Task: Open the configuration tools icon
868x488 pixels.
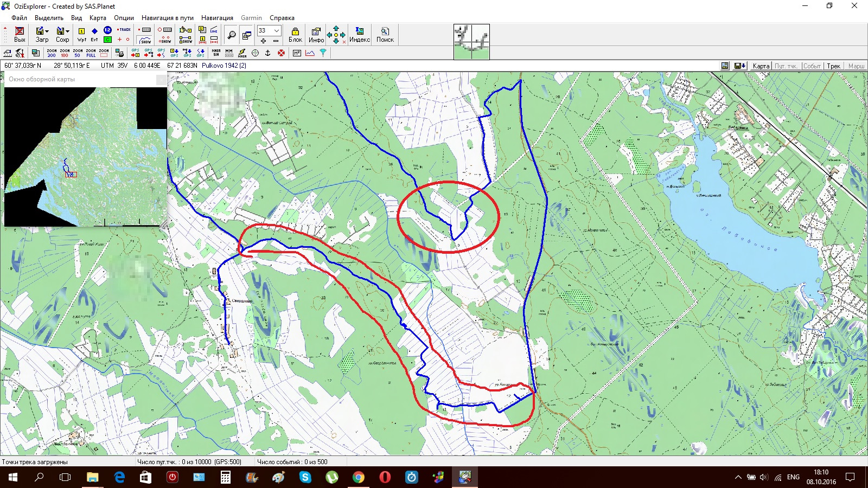Action: pyautogui.click(x=20, y=53)
